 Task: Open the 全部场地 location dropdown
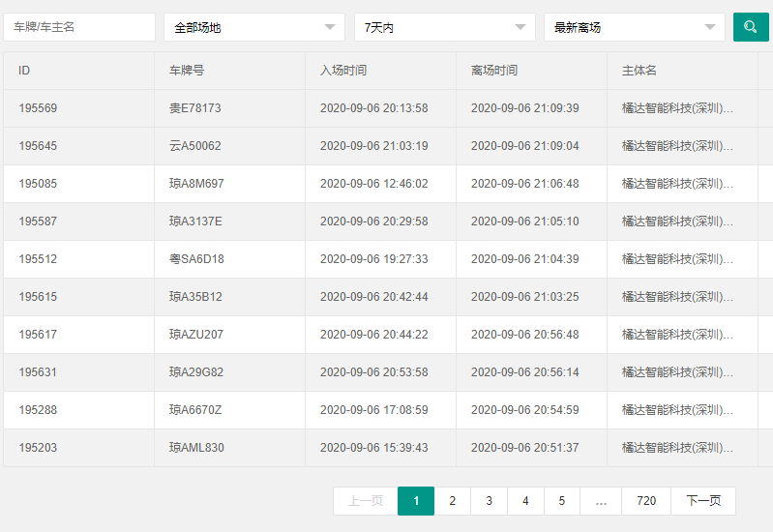pos(254,27)
